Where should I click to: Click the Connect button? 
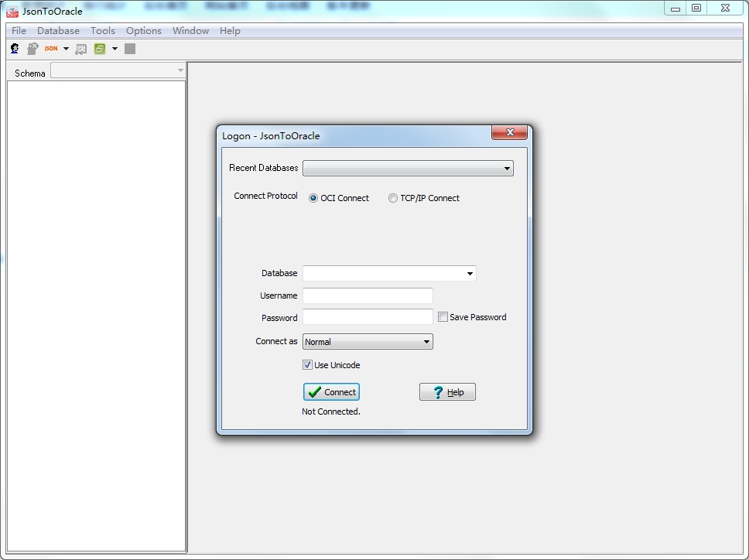[x=331, y=392]
